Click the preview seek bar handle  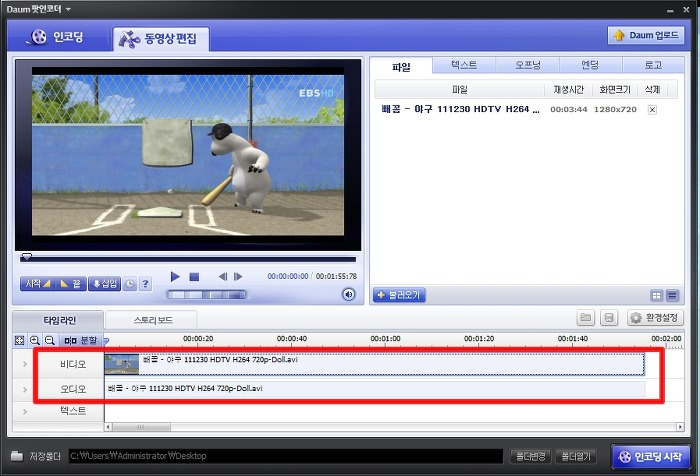point(27,257)
